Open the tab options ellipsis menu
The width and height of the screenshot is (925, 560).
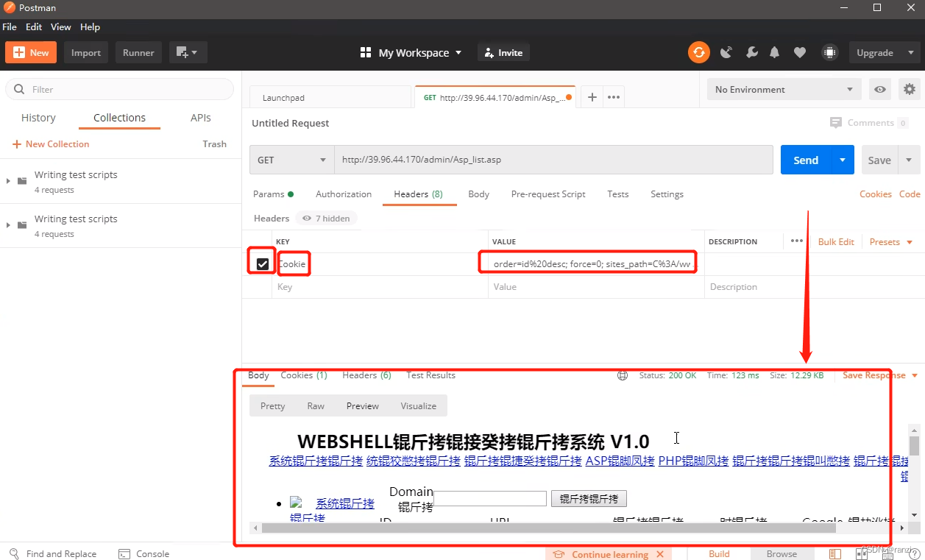[614, 97]
